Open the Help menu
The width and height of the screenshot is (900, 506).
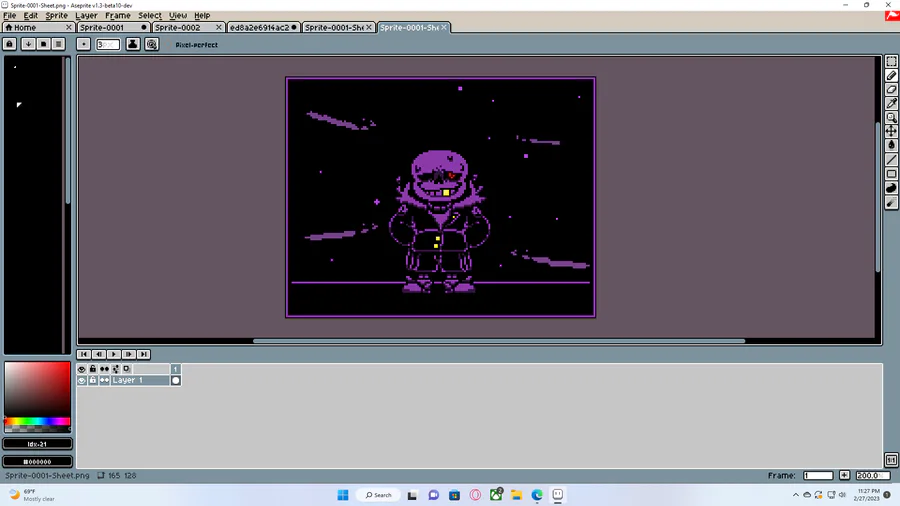pyautogui.click(x=202, y=15)
